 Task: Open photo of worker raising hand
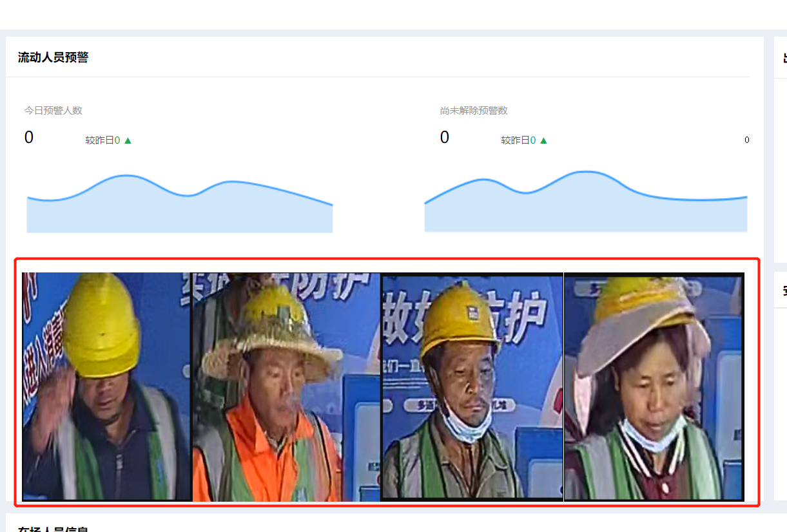click(108, 386)
